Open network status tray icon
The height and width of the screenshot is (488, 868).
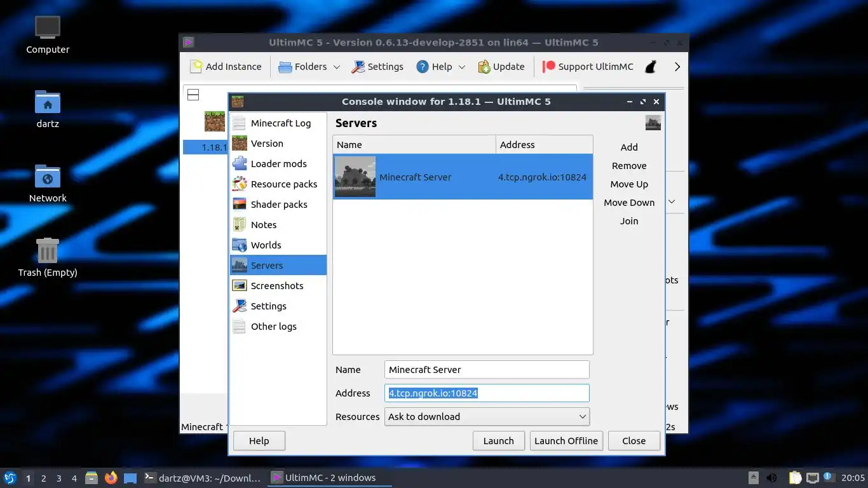(813, 478)
